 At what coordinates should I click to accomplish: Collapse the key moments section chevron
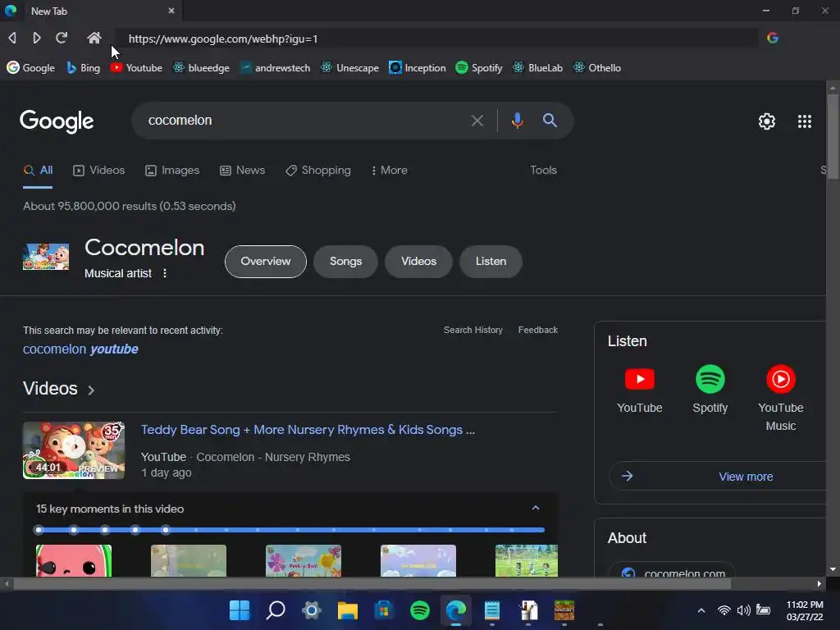coord(536,508)
